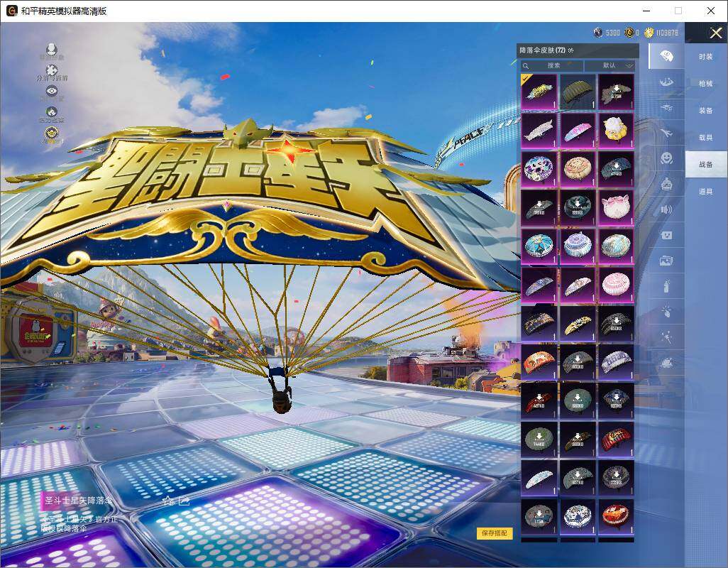
Task: Switch to the 道具 tab
Action: (x=706, y=192)
